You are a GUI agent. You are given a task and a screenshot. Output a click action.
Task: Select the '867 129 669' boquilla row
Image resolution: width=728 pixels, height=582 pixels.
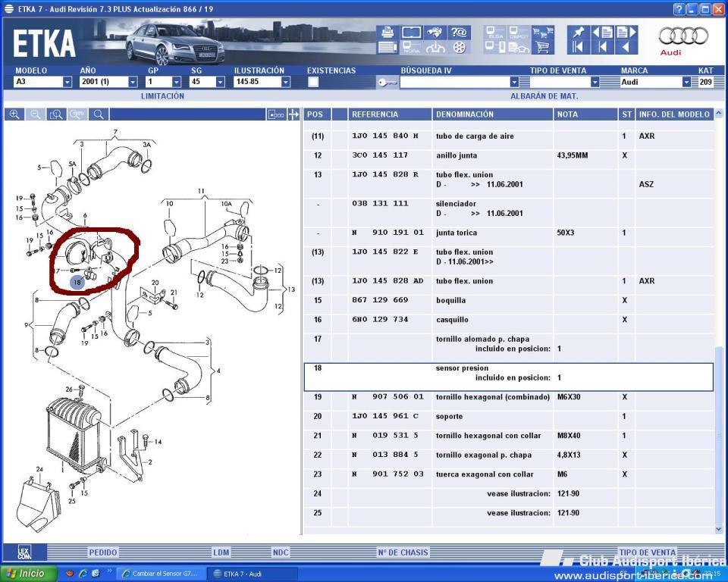tap(508, 300)
